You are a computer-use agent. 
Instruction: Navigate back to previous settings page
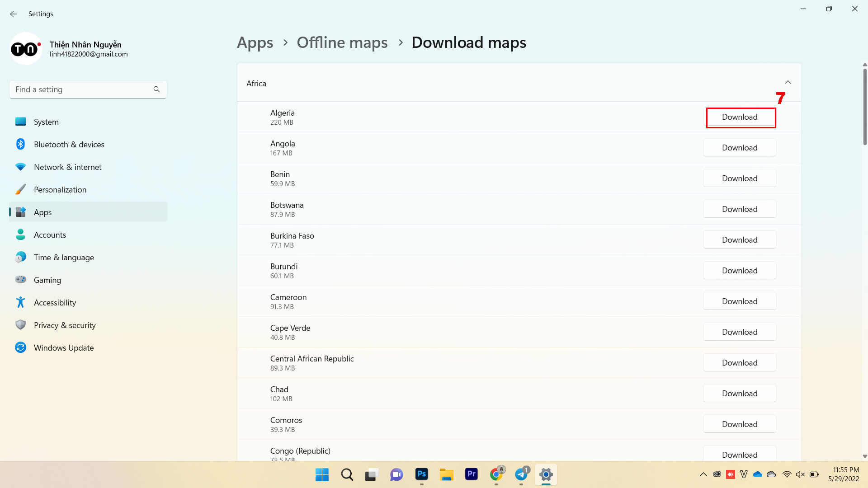(x=13, y=13)
